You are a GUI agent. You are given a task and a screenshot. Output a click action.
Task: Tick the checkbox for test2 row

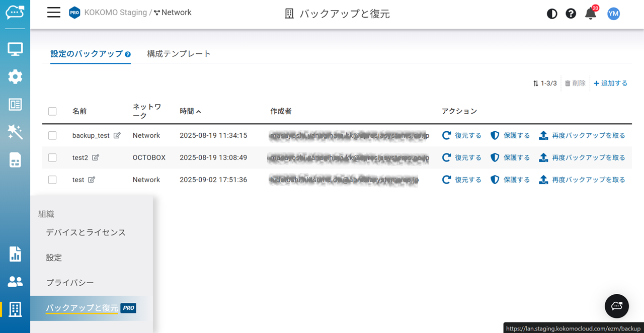[x=52, y=157]
